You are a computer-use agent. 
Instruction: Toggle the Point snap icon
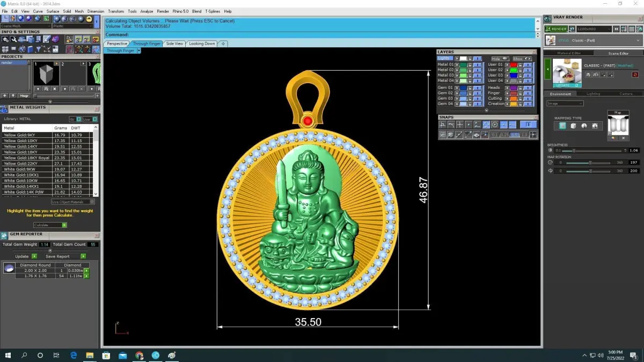click(469, 124)
